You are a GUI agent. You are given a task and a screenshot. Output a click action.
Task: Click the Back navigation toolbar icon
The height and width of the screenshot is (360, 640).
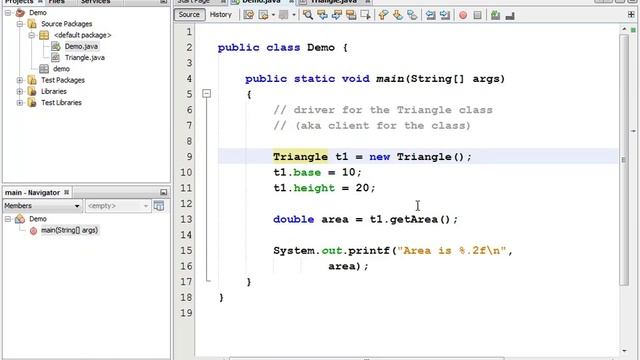tap(264, 15)
